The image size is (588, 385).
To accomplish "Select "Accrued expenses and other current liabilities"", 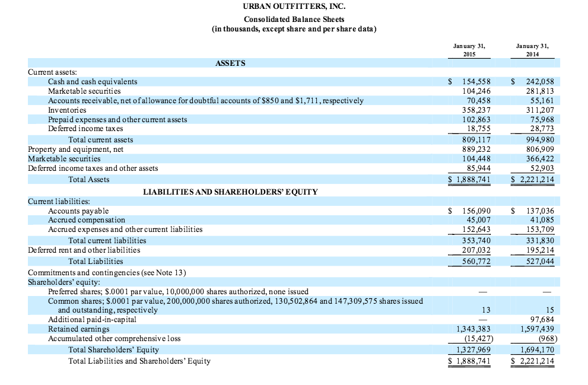I will pos(125,229).
